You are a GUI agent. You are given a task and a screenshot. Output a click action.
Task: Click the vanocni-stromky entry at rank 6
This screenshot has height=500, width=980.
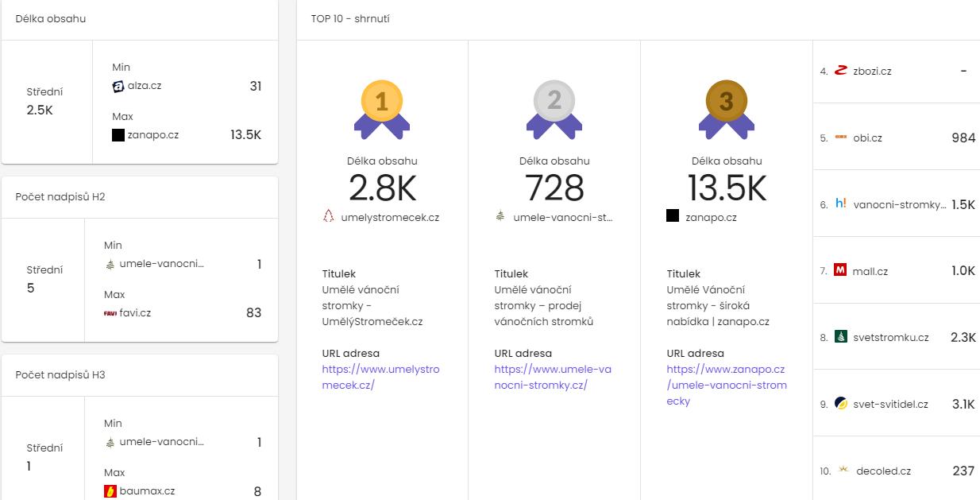coord(899,204)
